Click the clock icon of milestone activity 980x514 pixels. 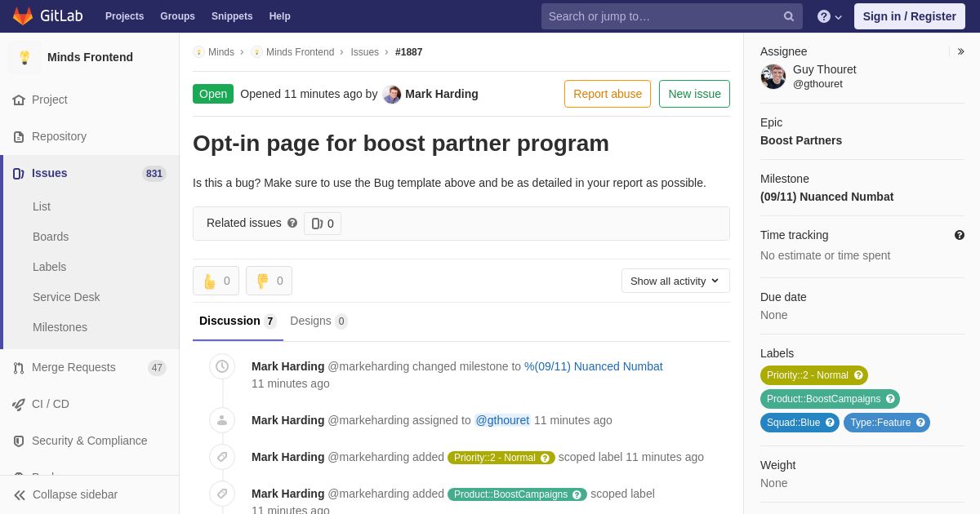[222, 366]
